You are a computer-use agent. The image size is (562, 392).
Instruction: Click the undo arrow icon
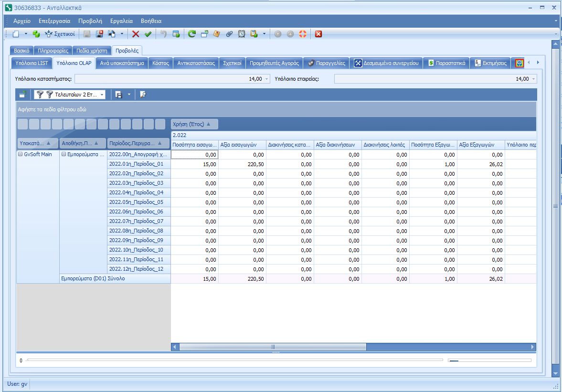163,34
